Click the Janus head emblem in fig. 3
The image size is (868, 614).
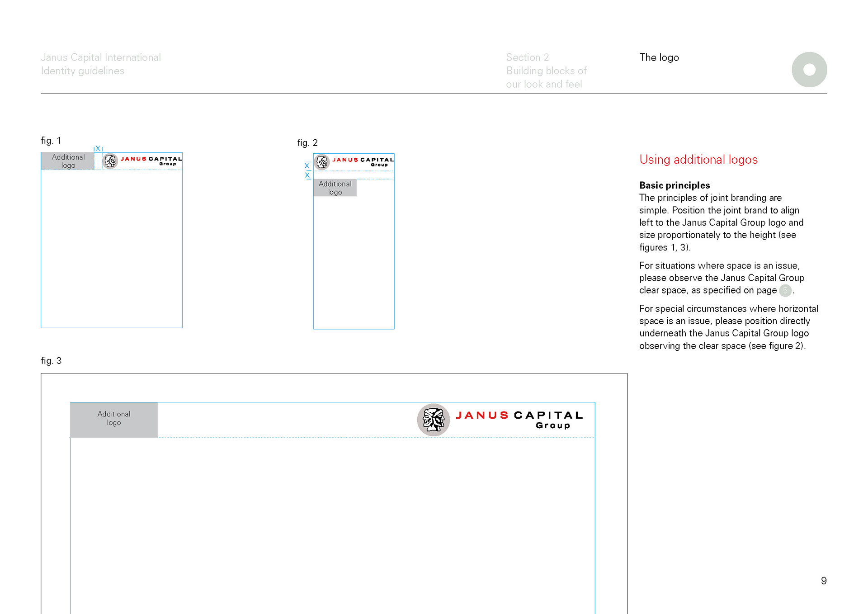(x=433, y=420)
